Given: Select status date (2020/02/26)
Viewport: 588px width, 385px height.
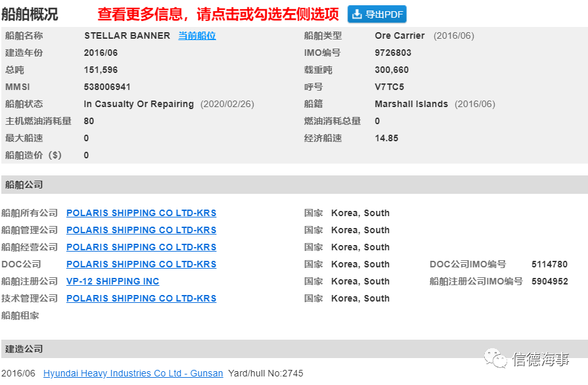Looking at the screenshot, I should pos(227,104).
